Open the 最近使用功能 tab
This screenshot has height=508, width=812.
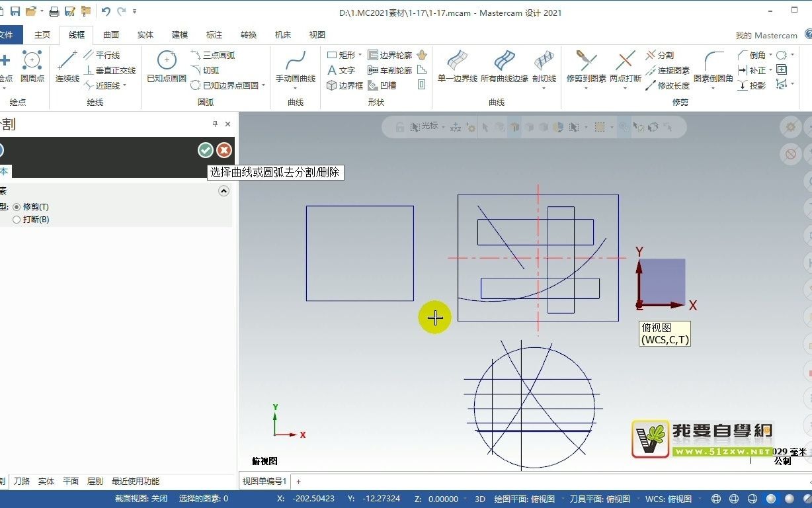(136, 482)
